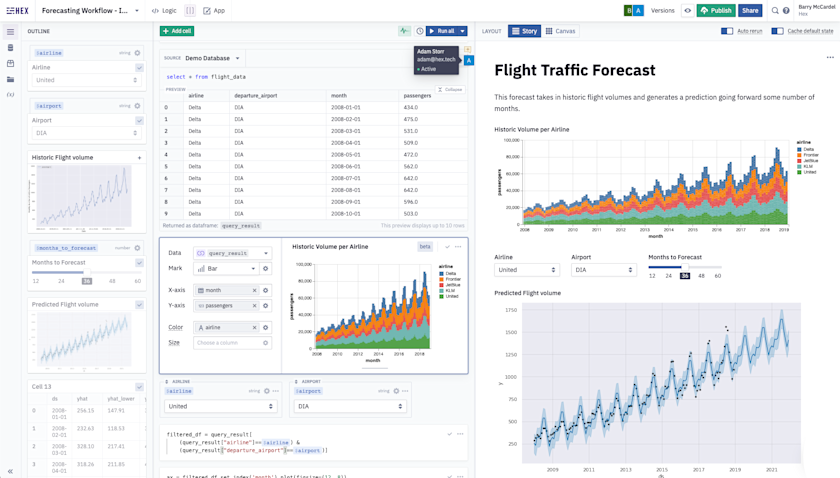
Task: Open the data sources database icon in sidebar
Action: pos(10,48)
